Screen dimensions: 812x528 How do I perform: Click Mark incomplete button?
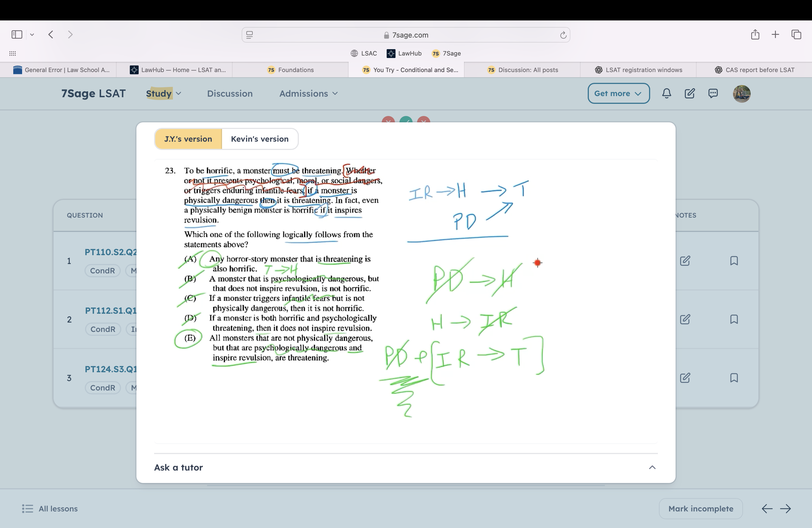click(700, 509)
